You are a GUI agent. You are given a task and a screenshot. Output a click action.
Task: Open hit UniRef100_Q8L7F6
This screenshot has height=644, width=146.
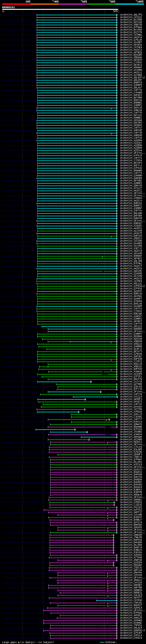pyautogui.click(x=131, y=15)
